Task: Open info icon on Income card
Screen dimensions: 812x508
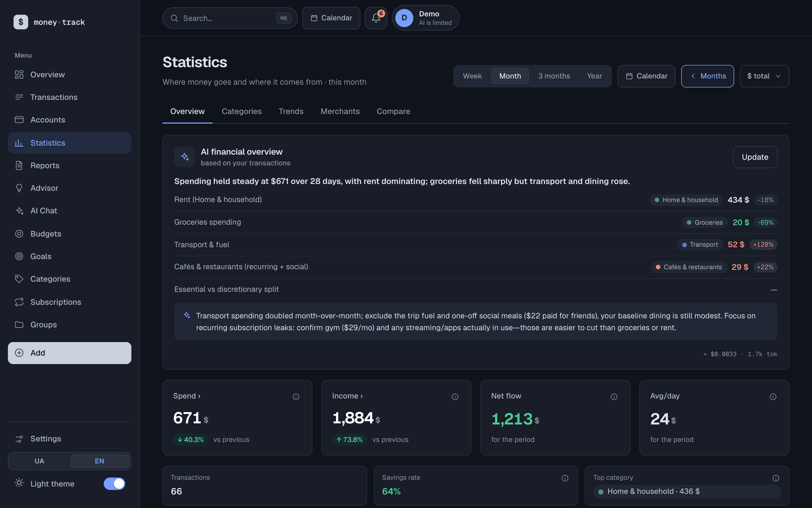Action: pos(455,397)
